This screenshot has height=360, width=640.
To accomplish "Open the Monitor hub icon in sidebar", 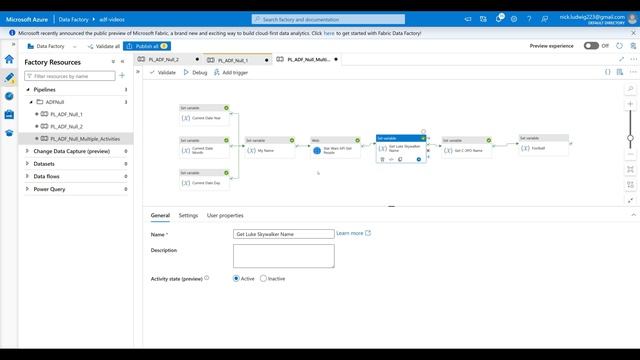I will click(9, 96).
